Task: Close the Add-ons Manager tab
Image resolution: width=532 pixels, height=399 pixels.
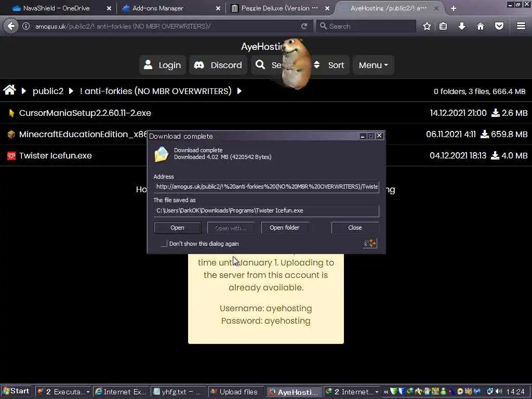Action: click(218, 8)
